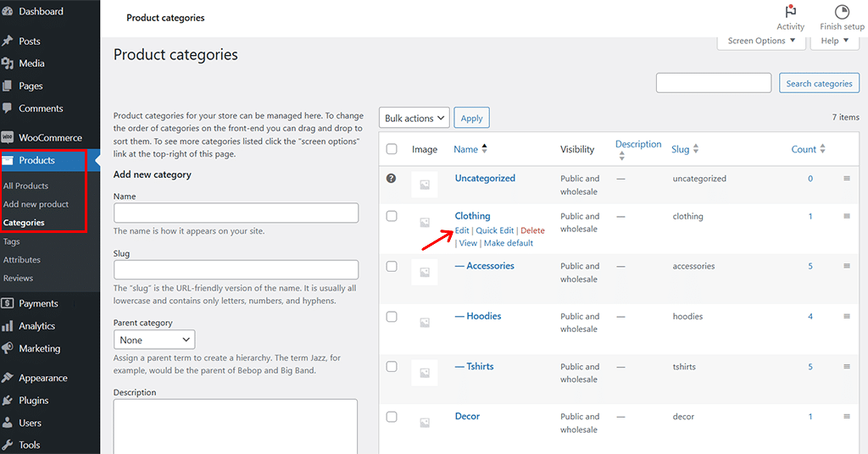This screenshot has height=454, width=868.
Task: Open the Uncategorized category link
Action: click(x=485, y=178)
